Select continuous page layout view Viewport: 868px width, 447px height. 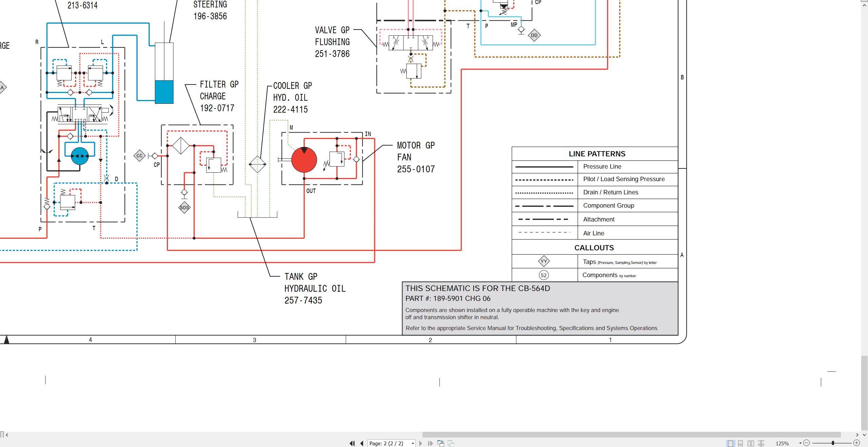[x=741, y=443]
